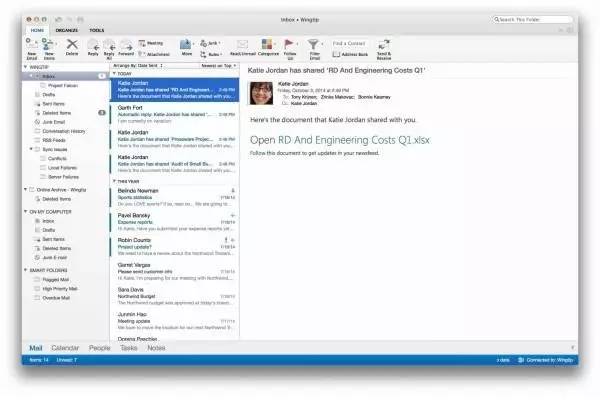Viewport: 600px width, 401px height.
Task: Open the Arrange By: Date Sent dropdown
Action: pyautogui.click(x=138, y=66)
